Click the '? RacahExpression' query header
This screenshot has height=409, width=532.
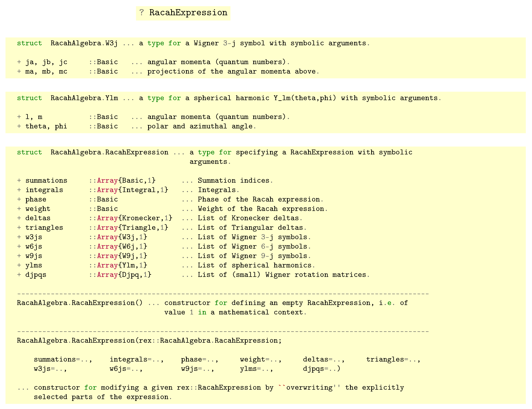point(183,13)
